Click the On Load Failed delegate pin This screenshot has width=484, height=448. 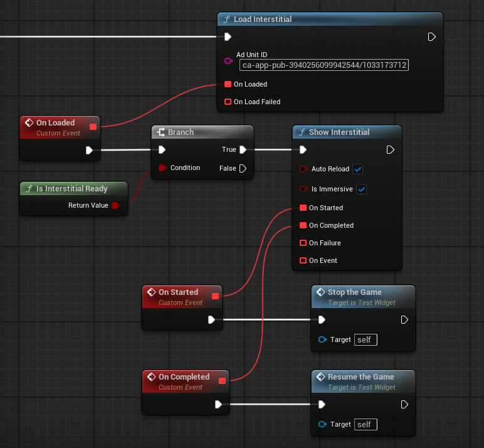coord(228,102)
